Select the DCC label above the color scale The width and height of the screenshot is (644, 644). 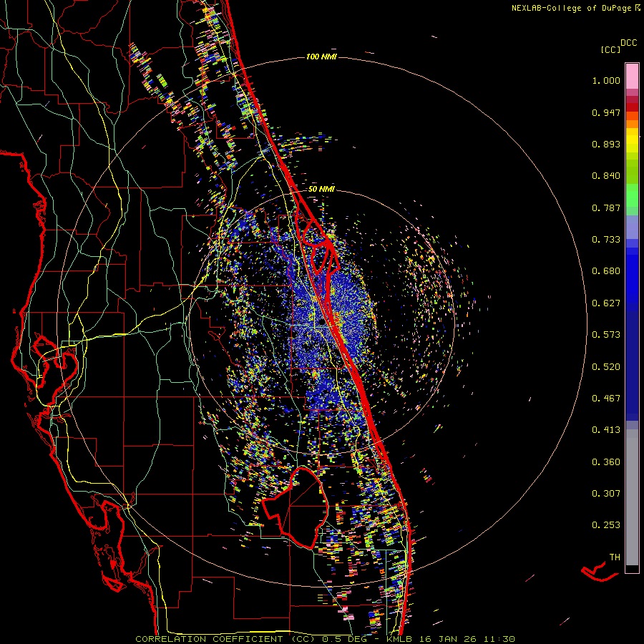click(x=628, y=43)
